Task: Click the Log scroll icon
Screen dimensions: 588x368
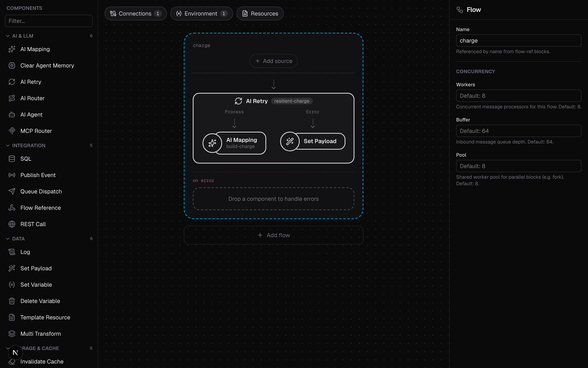Action: (x=12, y=252)
